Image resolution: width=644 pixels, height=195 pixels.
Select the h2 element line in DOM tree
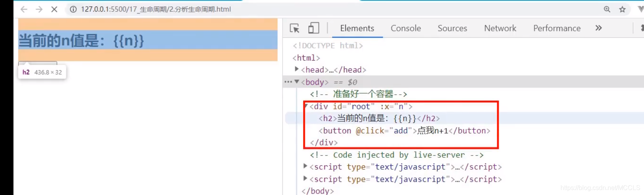point(379,118)
